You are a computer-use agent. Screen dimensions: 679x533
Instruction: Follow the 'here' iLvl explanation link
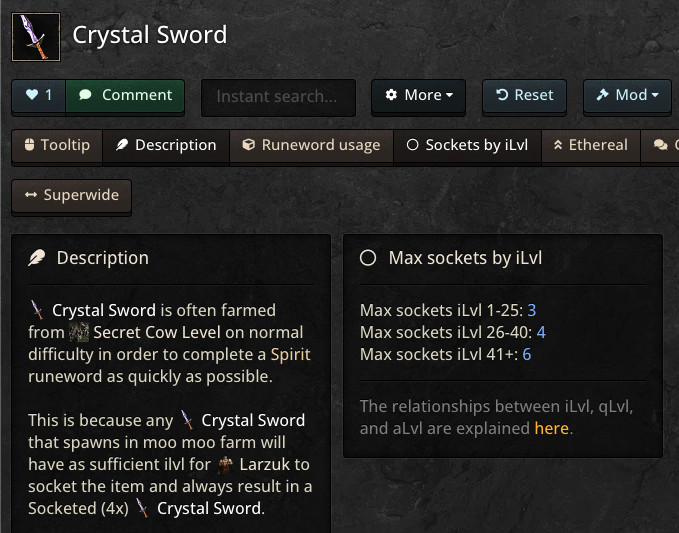point(551,428)
